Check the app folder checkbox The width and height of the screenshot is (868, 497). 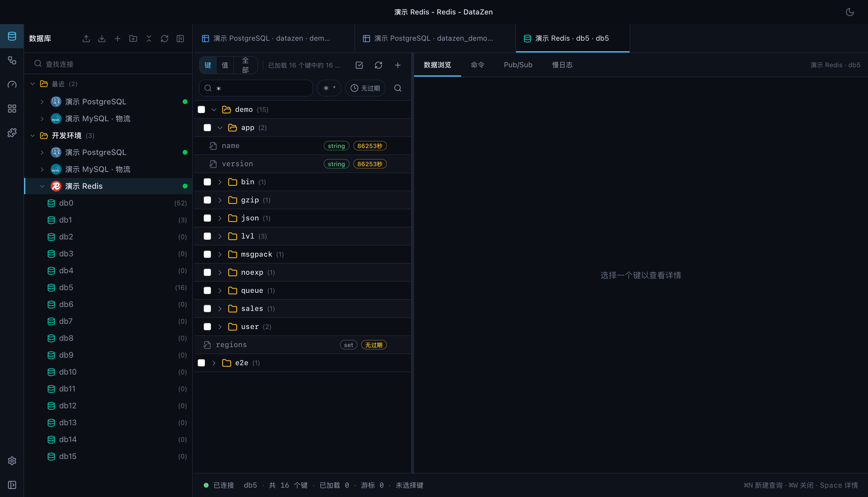[x=207, y=128]
